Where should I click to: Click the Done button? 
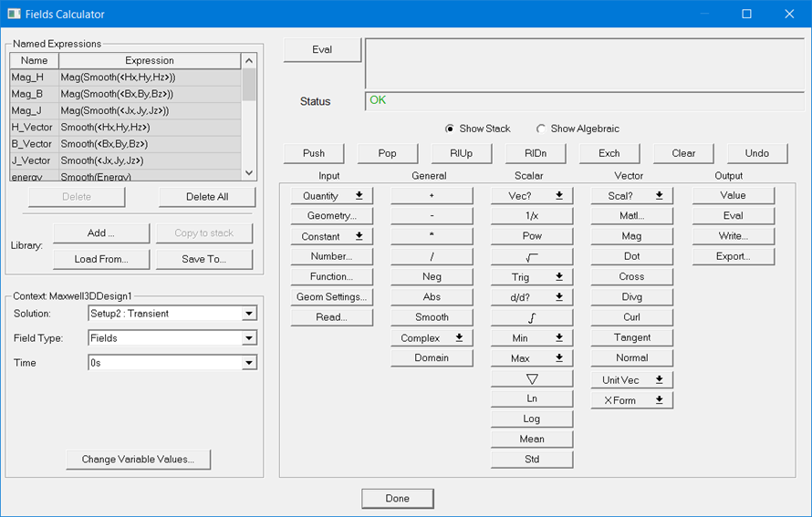point(398,499)
